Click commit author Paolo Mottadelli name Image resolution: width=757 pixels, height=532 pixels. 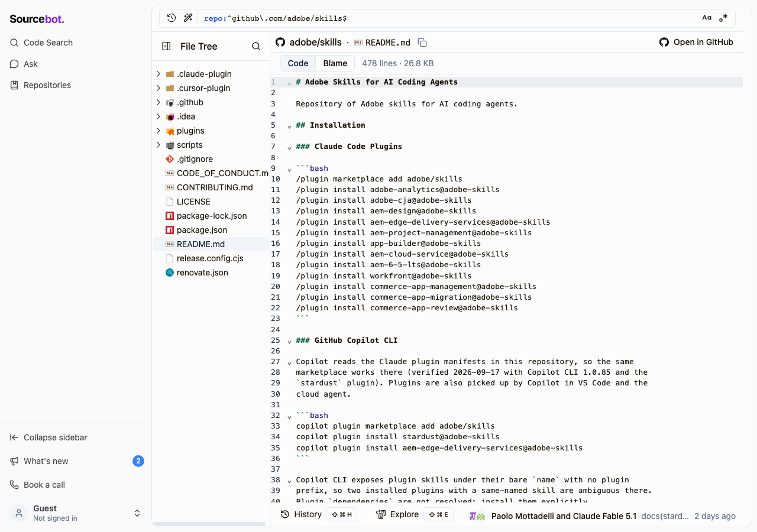[x=564, y=516]
